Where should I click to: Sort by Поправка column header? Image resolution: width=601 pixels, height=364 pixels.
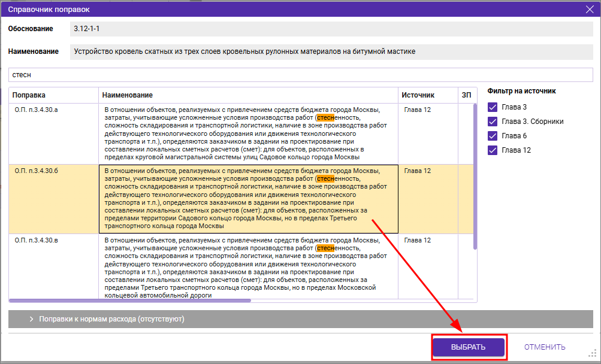point(53,95)
